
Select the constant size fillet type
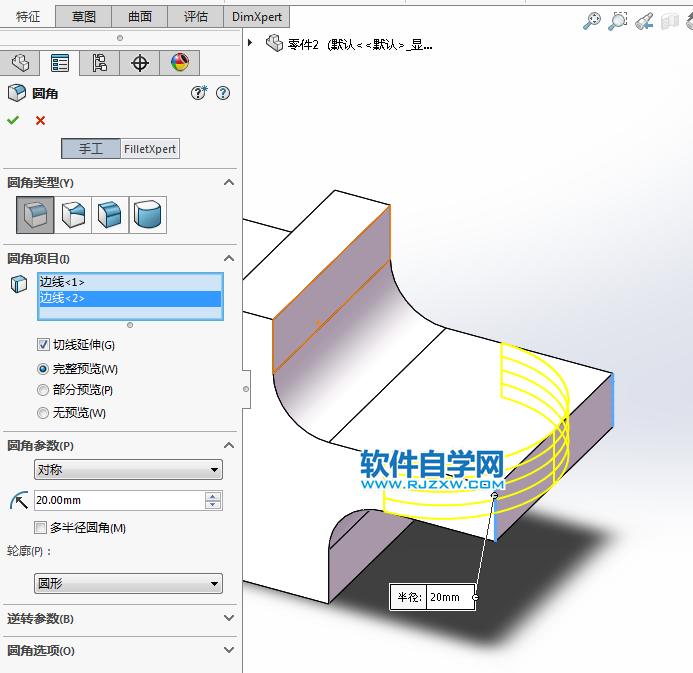[x=35, y=215]
